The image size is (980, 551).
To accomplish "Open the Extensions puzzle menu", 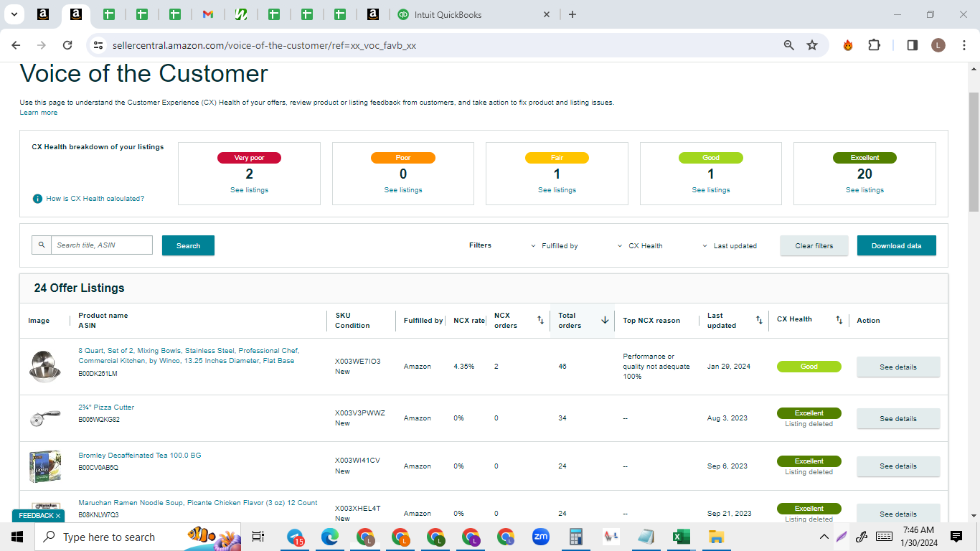I will 874,45.
